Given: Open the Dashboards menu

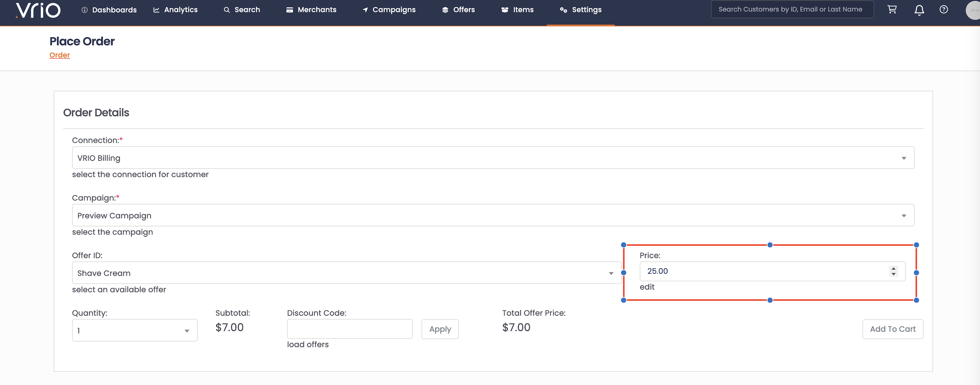Looking at the screenshot, I should click(x=109, y=10).
